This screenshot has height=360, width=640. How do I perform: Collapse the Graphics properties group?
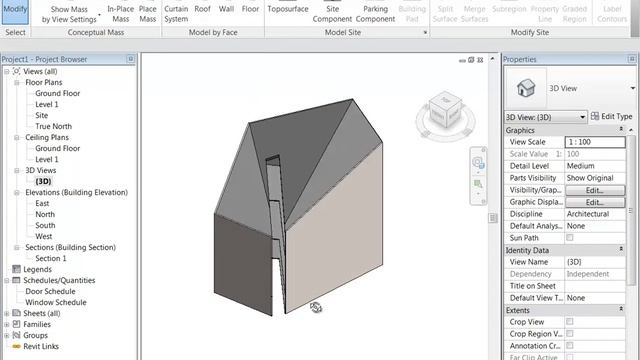(x=621, y=129)
